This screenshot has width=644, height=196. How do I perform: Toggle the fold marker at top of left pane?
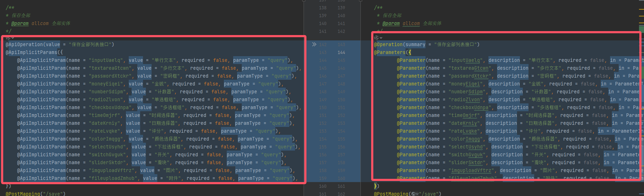coord(304,1)
